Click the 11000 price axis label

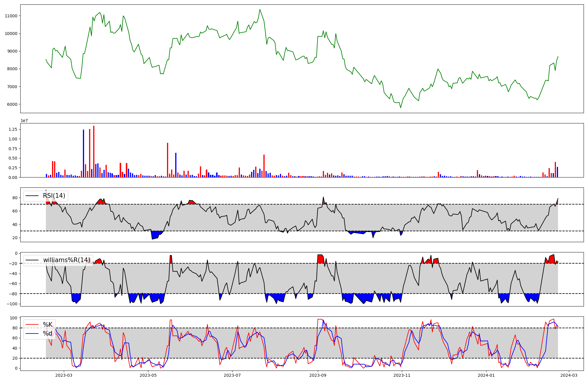11,16
